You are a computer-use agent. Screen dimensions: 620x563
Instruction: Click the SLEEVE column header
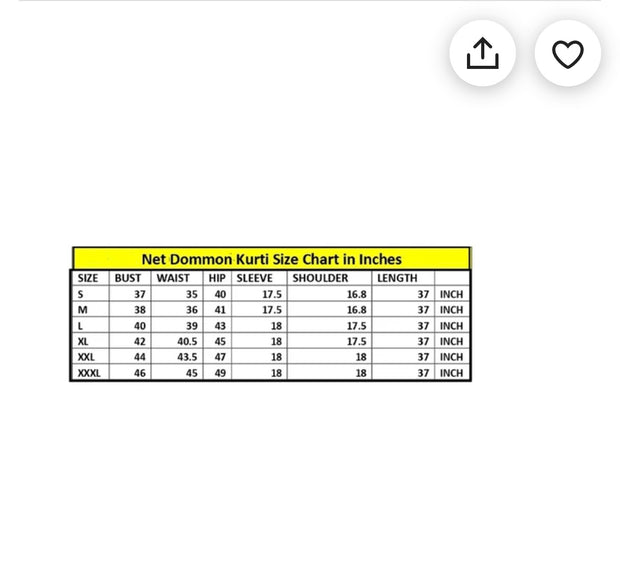tap(254, 278)
